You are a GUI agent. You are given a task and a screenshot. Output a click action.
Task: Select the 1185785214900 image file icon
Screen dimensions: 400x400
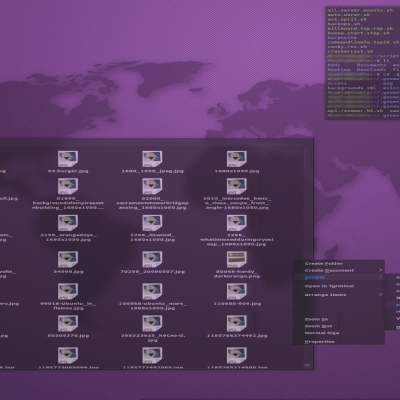[x=237, y=355]
